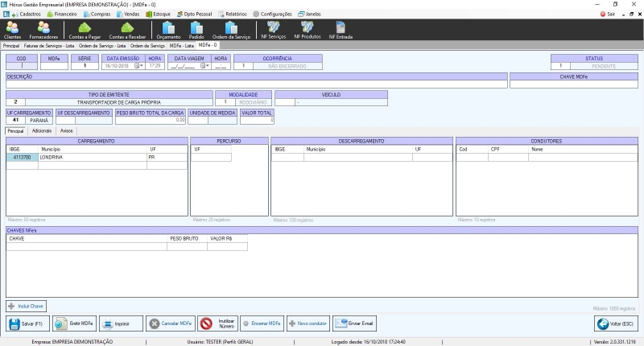Click Ocorrência code field

pos(244,66)
